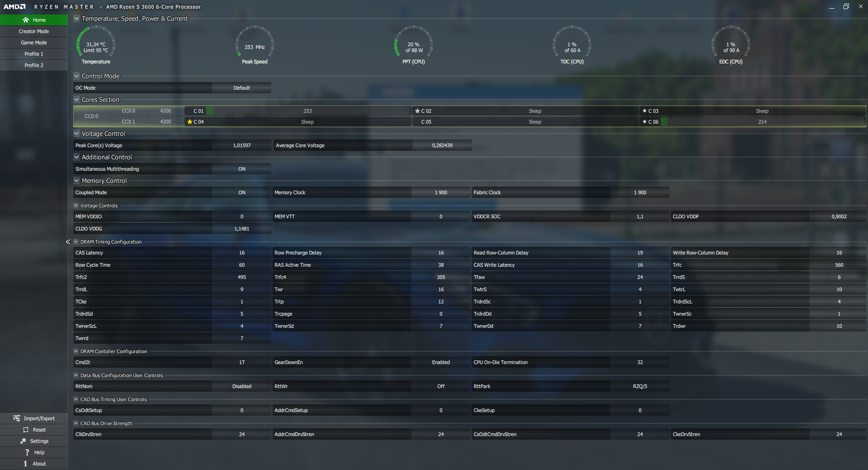Click the VDDCR SOC value 1,1
The image size is (868, 470).
click(640, 216)
